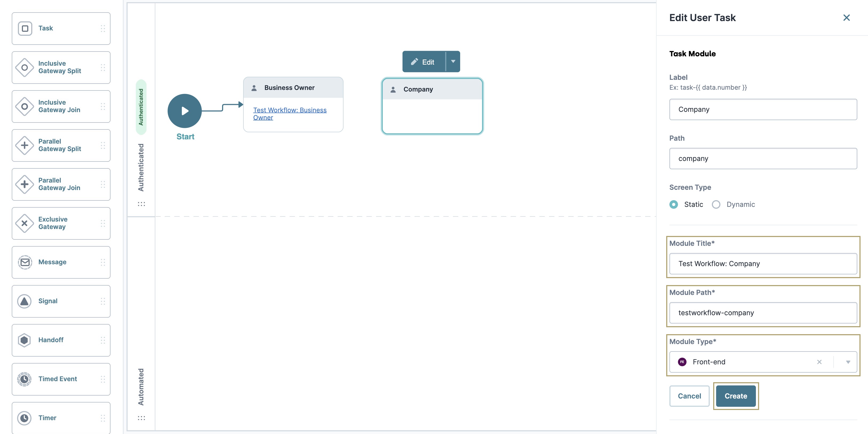
Task: Click the FE badge in Module Type
Action: tap(682, 362)
